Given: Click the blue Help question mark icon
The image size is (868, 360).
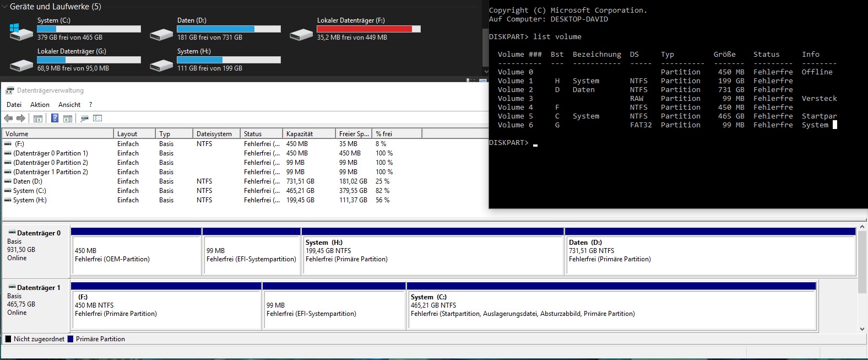Looking at the screenshot, I should pyautogui.click(x=55, y=118).
